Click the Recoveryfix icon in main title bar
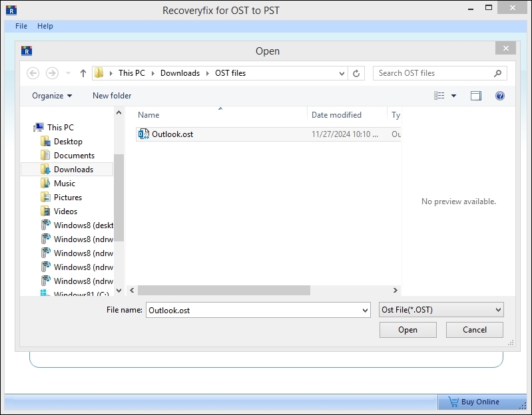The height and width of the screenshot is (415, 532). [x=11, y=10]
